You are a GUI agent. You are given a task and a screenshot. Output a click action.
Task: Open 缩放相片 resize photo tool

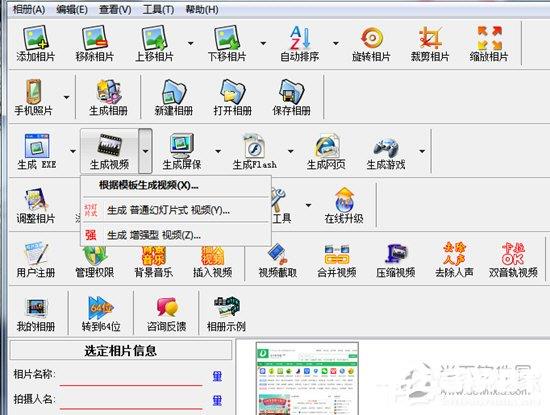tap(489, 43)
